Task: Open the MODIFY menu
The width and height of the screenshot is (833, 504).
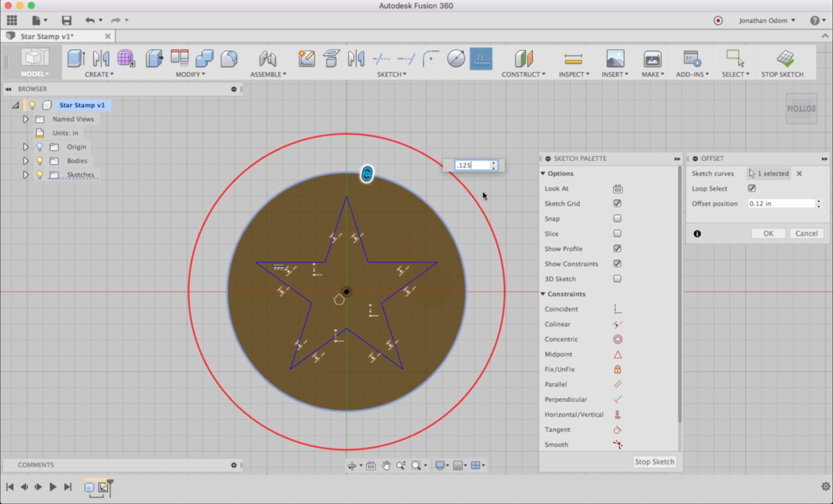Action: click(x=190, y=74)
